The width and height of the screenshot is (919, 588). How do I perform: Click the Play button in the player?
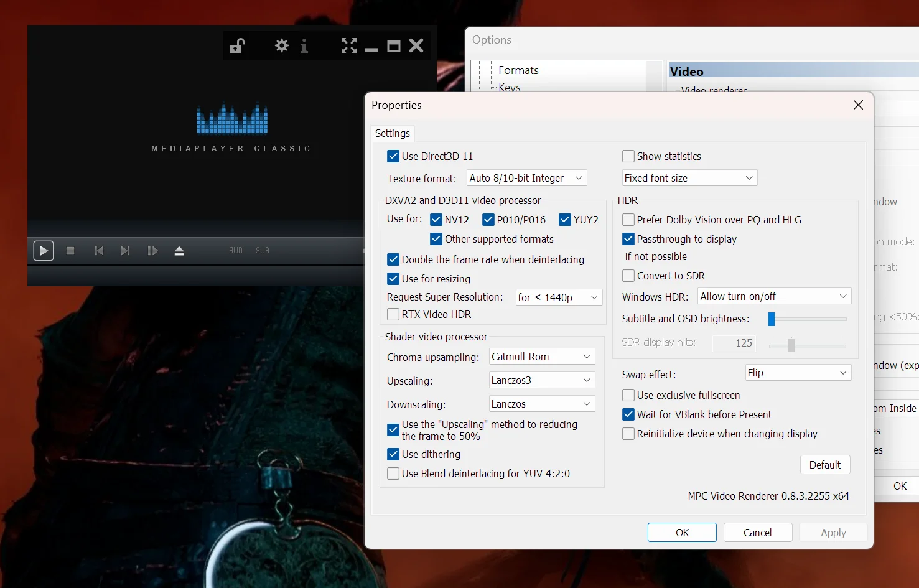click(44, 251)
